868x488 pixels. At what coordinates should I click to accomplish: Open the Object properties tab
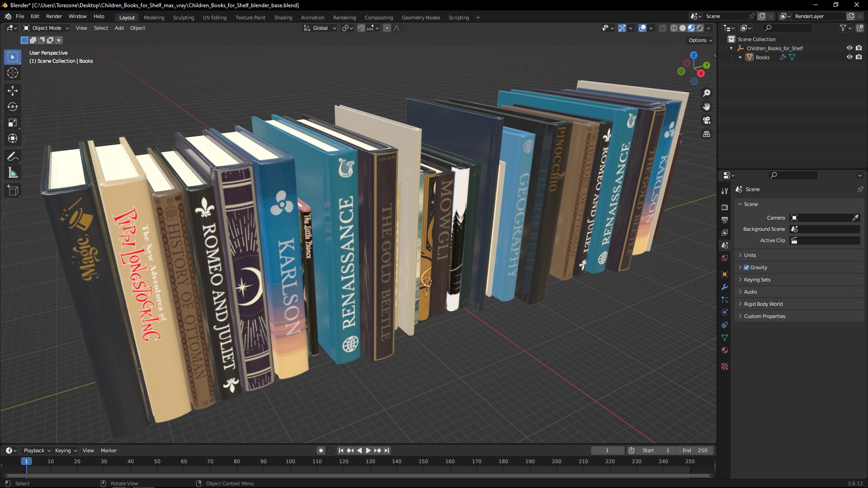tap(725, 274)
